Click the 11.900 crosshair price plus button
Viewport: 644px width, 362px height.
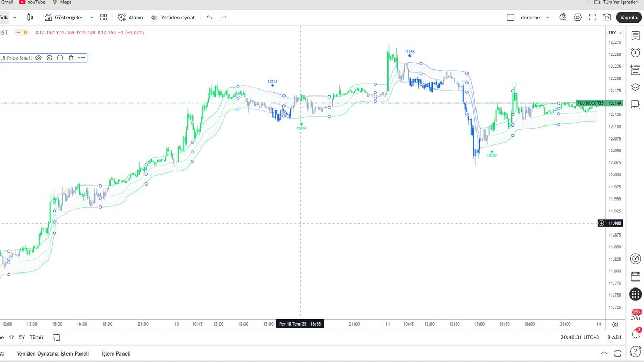(x=601, y=223)
